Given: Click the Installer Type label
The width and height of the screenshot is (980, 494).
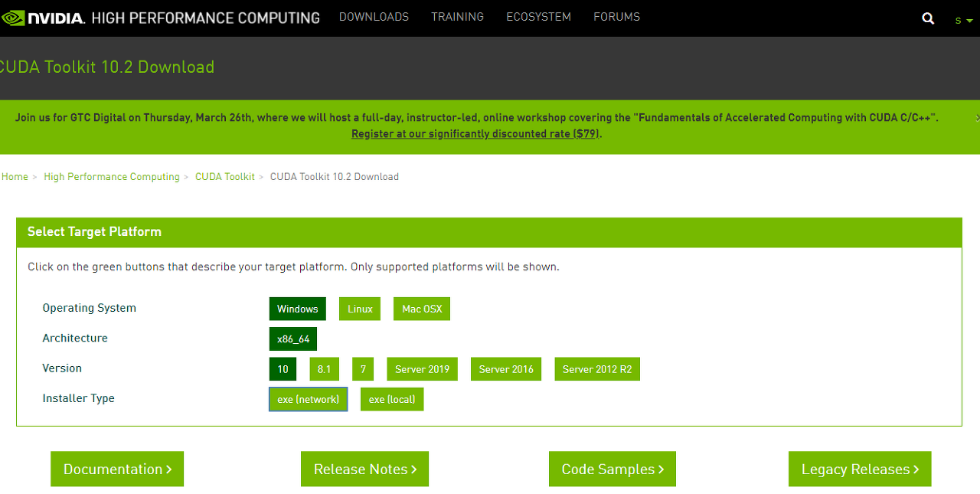Looking at the screenshot, I should (79, 398).
